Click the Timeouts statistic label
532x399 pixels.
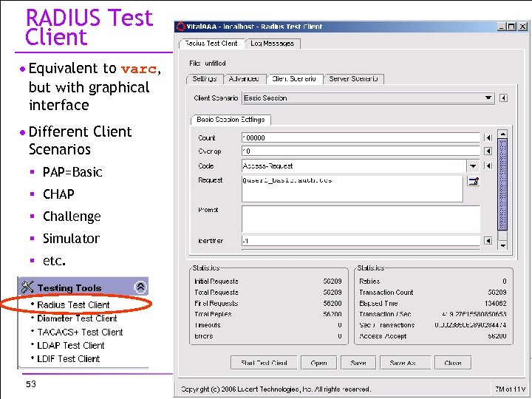(x=208, y=325)
